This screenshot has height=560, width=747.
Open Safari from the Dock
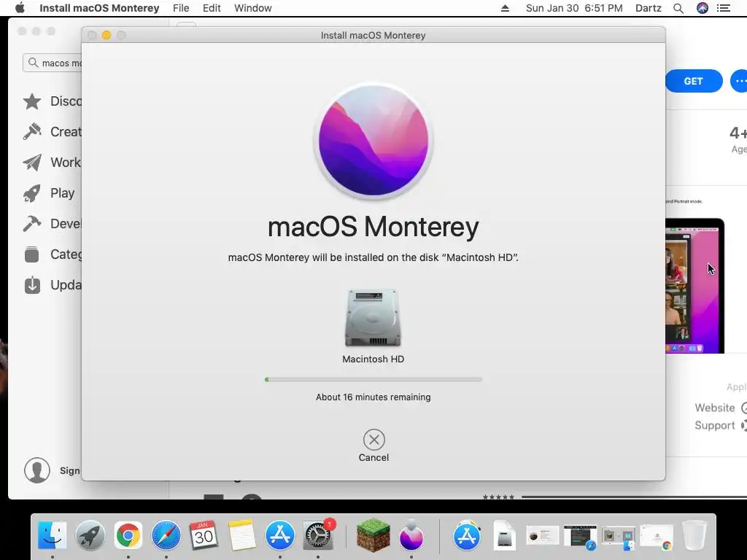pos(166,535)
